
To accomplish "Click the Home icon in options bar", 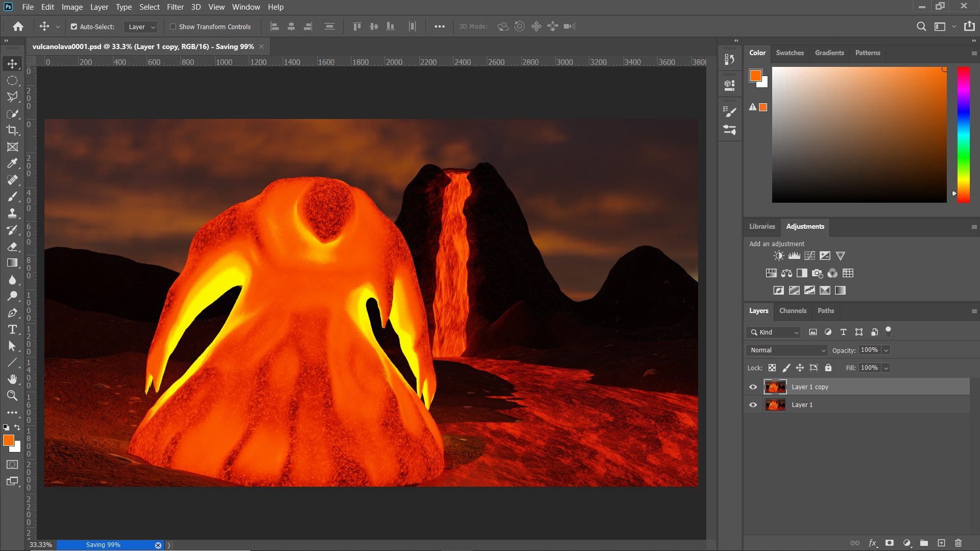I will click(18, 27).
